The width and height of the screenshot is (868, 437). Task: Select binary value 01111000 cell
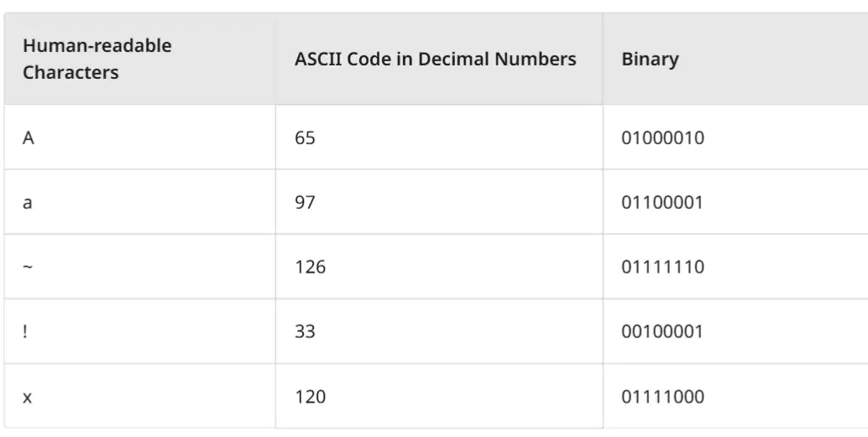tap(735, 396)
